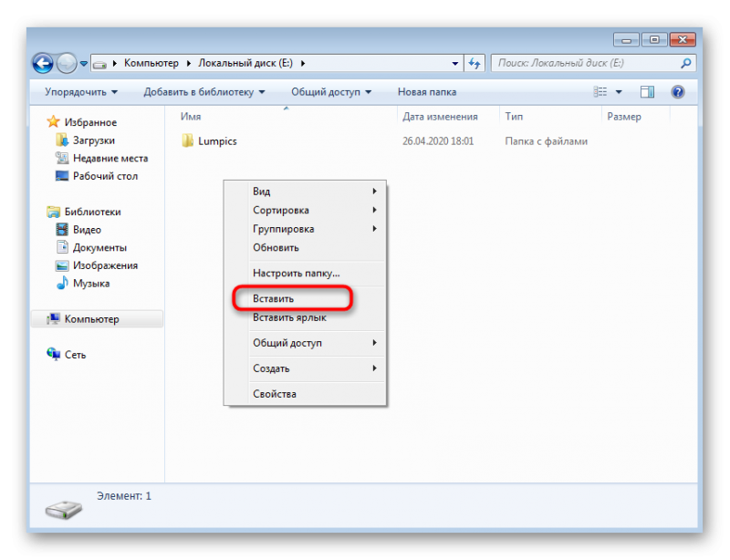
Task: Open address bar history dropdown
Action: [x=454, y=63]
